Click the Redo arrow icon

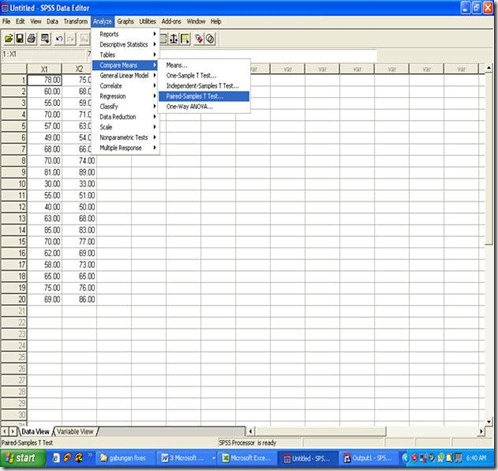click(x=71, y=39)
